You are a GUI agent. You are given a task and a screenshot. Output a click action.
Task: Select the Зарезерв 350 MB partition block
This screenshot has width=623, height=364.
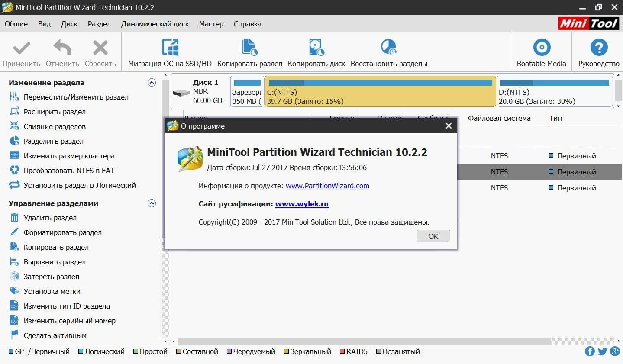coord(247,91)
